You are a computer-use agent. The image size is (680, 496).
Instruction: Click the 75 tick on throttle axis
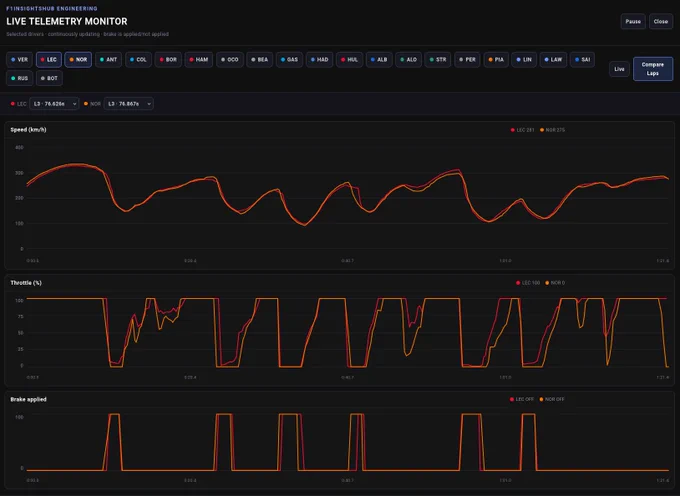(x=20, y=317)
